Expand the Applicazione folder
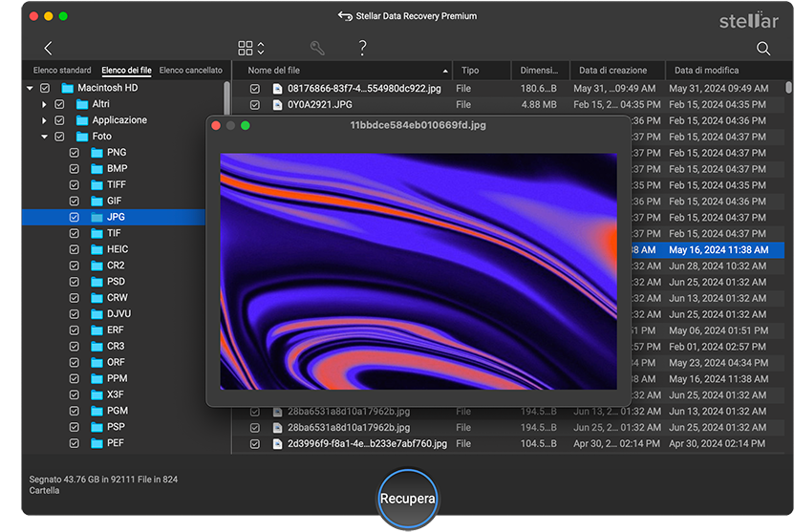 (44, 120)
